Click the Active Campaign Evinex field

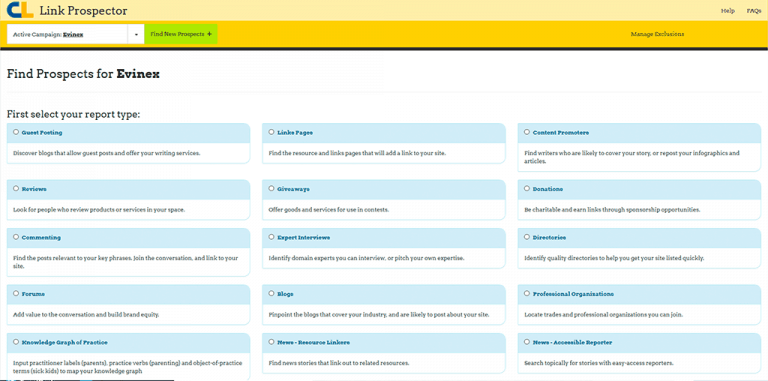(x=68, y=34)
